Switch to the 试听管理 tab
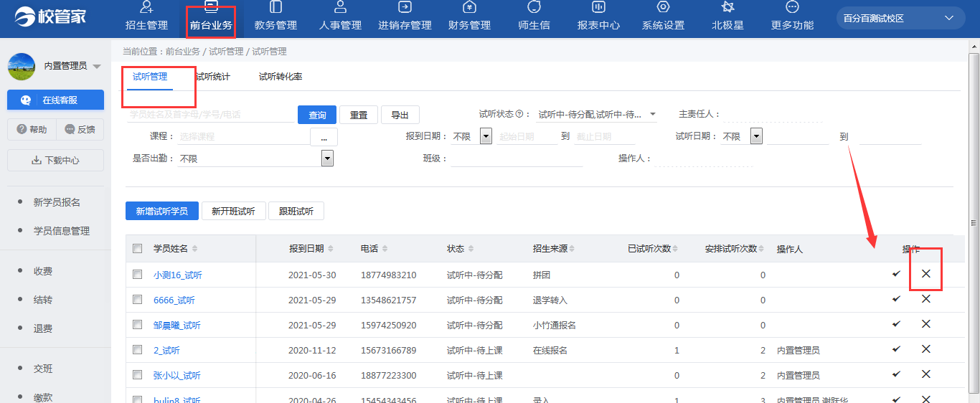 (x=150, y=77)
